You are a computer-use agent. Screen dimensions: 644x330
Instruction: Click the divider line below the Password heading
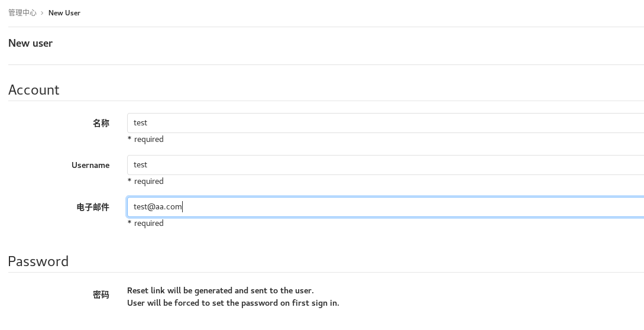click(325, 272)
